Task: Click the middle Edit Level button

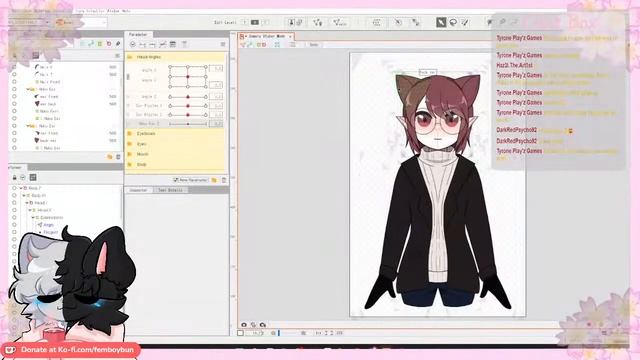Action: click(255, 22)
